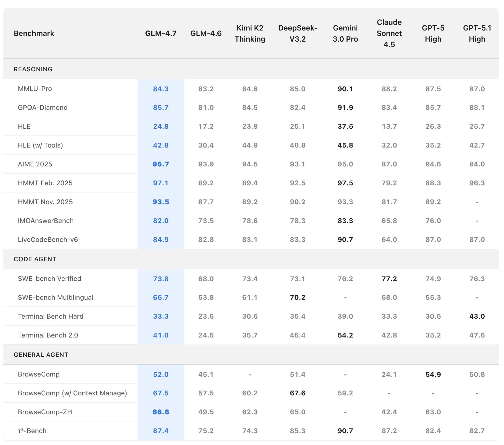Viewport: 504px width, 445px height.
Task: Click the GPT-5.1 High column header
Action: point(477,33)
